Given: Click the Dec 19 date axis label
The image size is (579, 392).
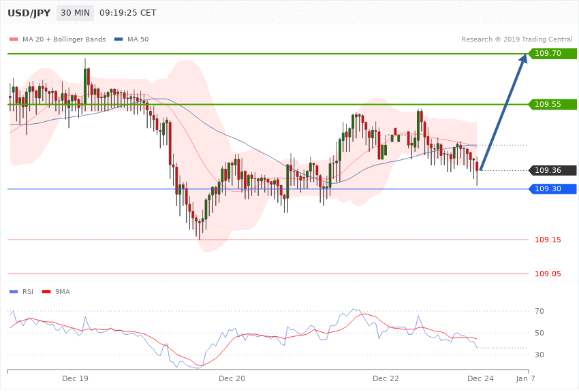Looking at the screenshot, I should click(x=75, y=378).
